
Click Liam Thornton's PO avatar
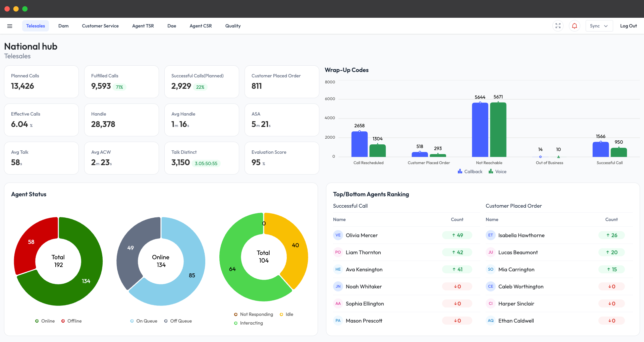pos(338,252)
